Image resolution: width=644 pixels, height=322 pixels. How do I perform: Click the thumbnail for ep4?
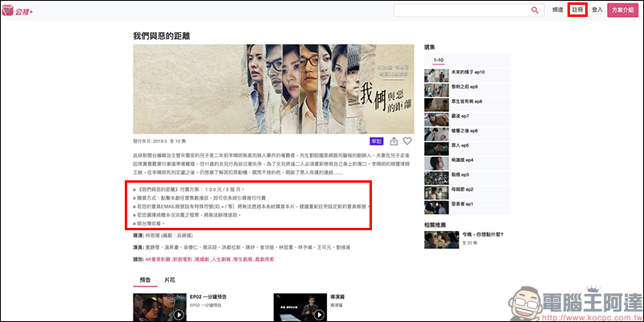point(436,163)
